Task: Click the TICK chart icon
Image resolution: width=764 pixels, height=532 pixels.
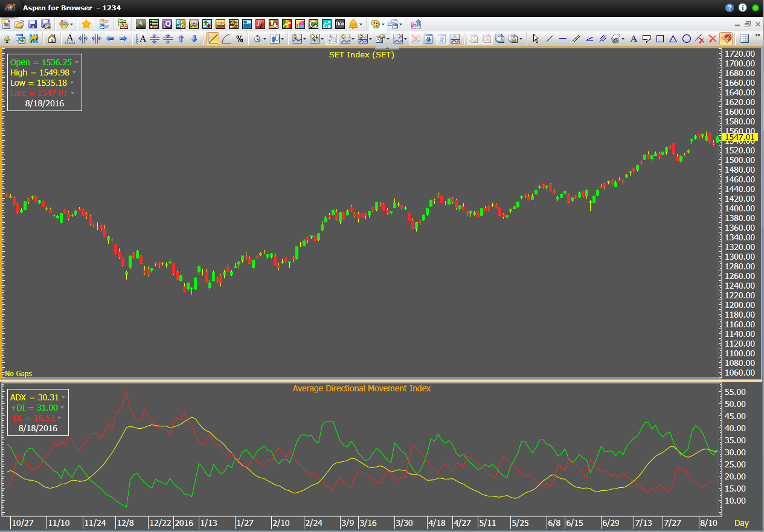Action: (x=339, y=24)
